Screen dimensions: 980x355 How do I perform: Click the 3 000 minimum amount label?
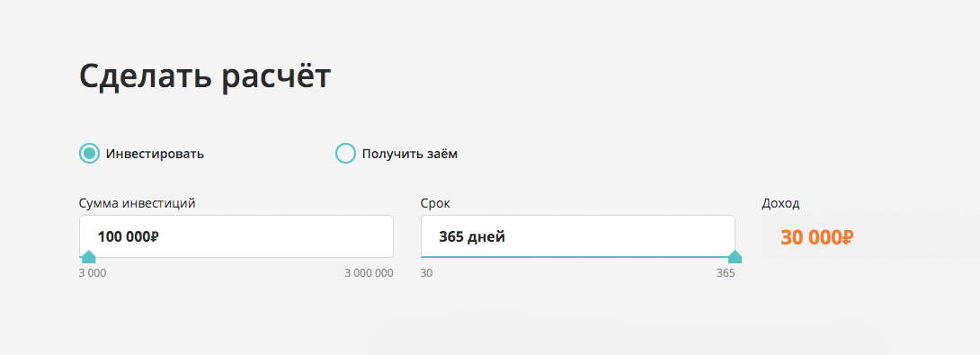93,273
